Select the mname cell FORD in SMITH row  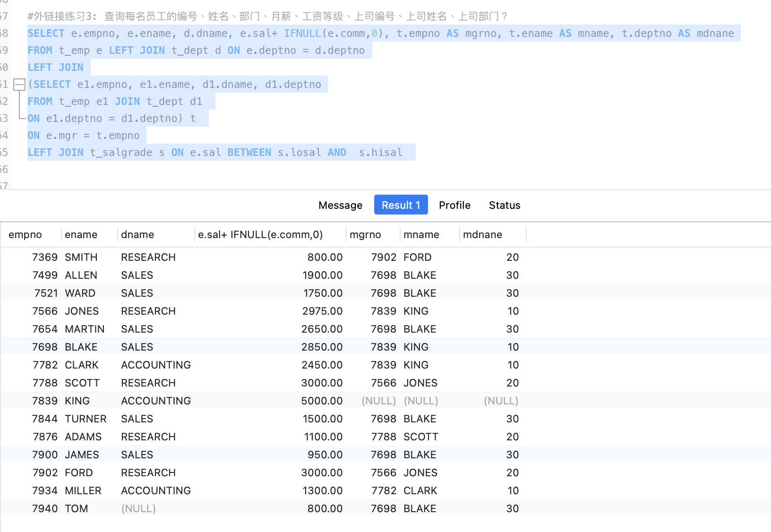[417, 257]
